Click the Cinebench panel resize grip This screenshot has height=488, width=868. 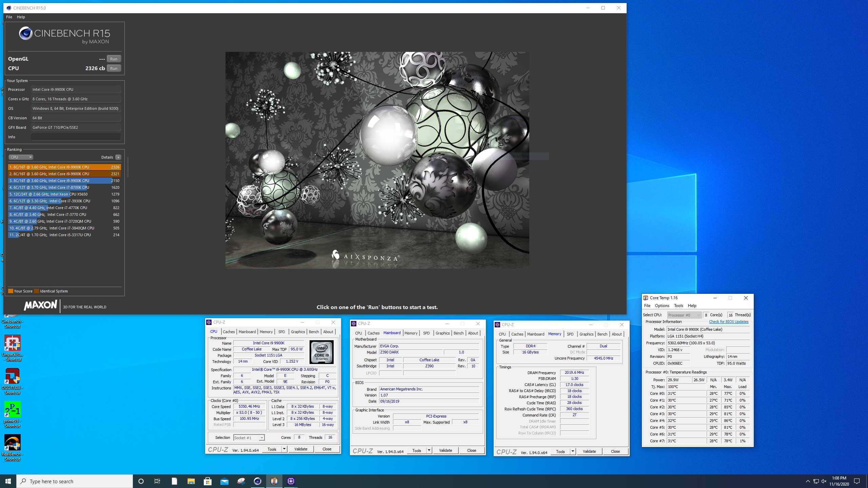(127, 167)
